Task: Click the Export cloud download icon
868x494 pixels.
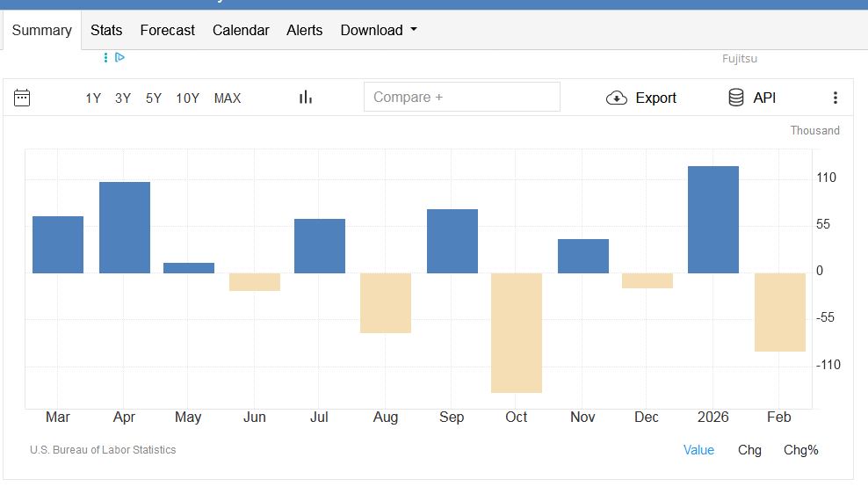Action: tap(617, 98)
